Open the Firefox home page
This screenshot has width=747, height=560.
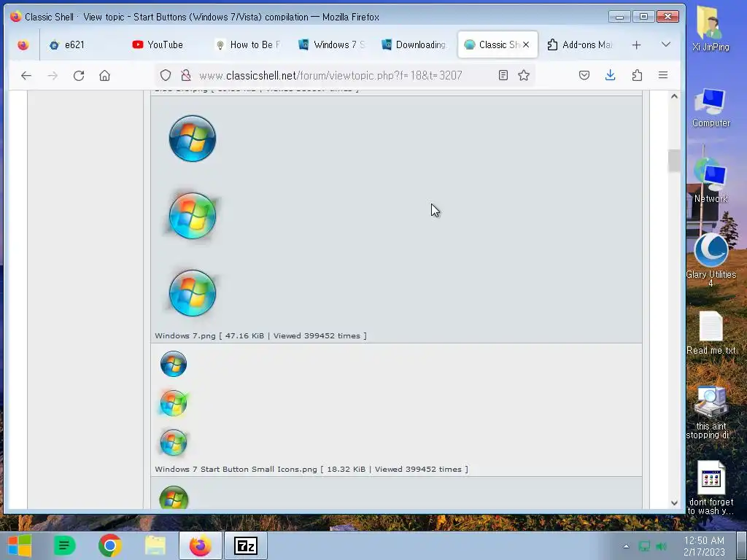(105, 75)
